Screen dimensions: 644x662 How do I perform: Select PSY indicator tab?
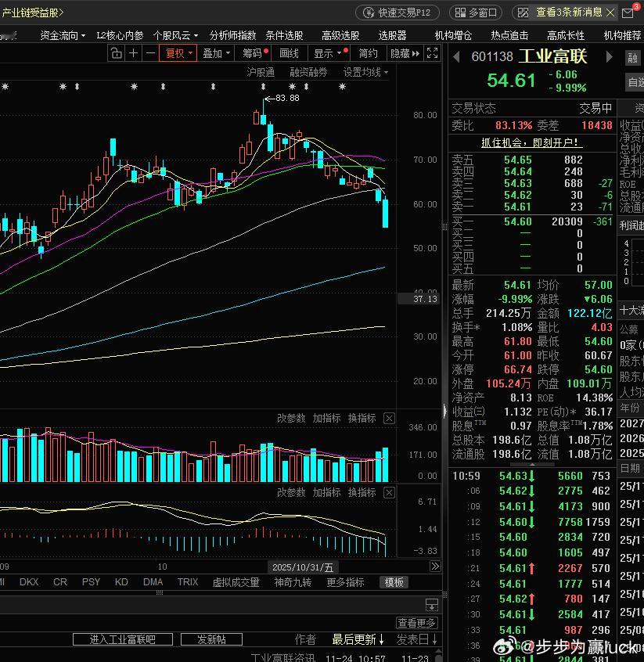[x=91, y=582]
